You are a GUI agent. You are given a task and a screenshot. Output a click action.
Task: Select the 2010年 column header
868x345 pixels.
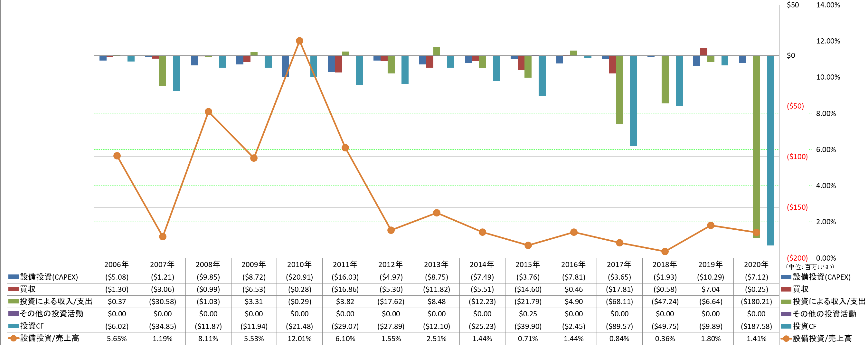(299, 264)
